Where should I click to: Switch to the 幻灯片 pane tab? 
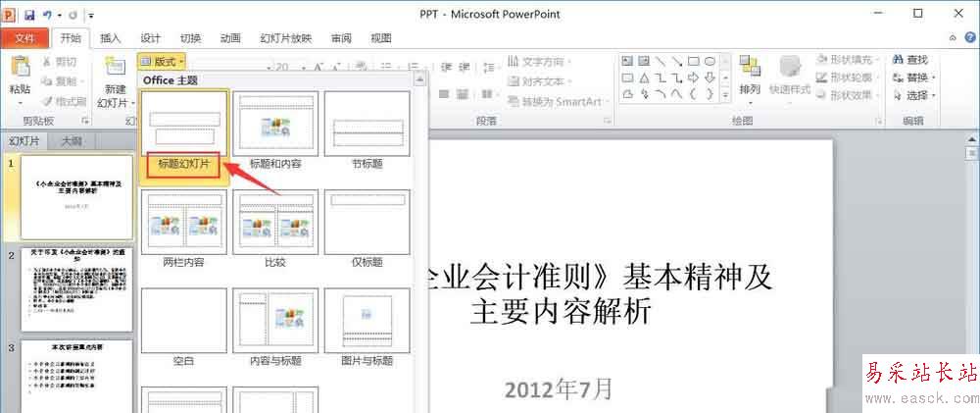[x=24, y=141]
